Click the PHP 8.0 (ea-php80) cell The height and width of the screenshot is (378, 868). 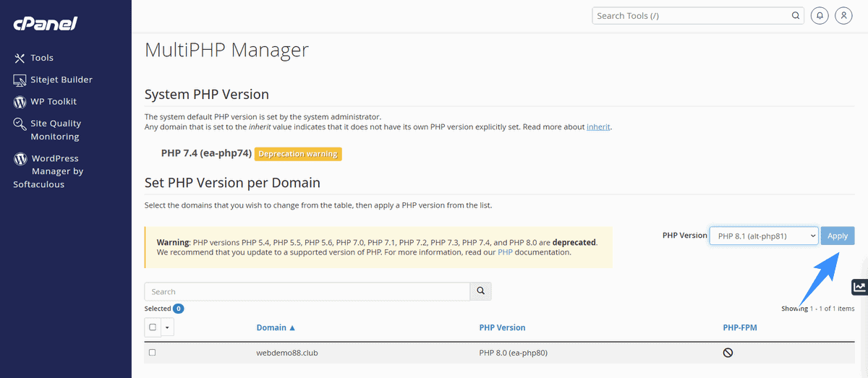coord(515,353)
